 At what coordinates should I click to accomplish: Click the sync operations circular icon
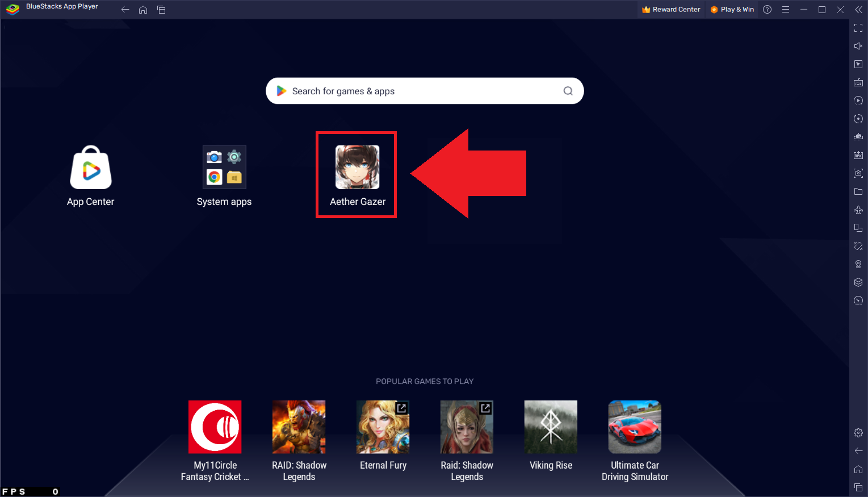coord(858,119)
